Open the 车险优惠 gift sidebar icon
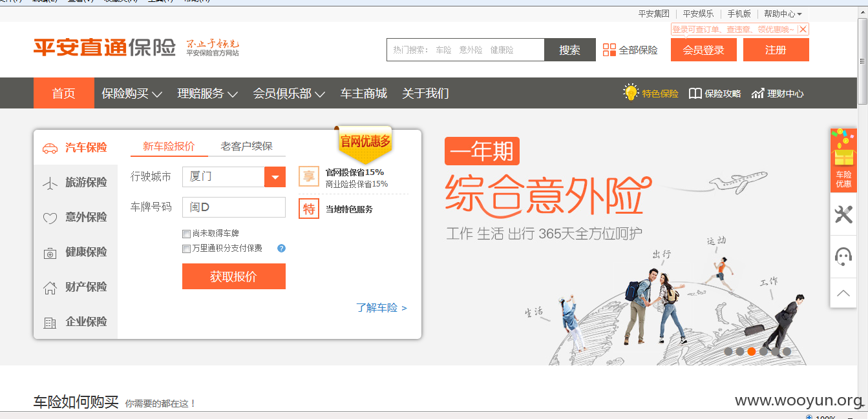This screenshot has height=419, width=868. [x=843, y=160]
